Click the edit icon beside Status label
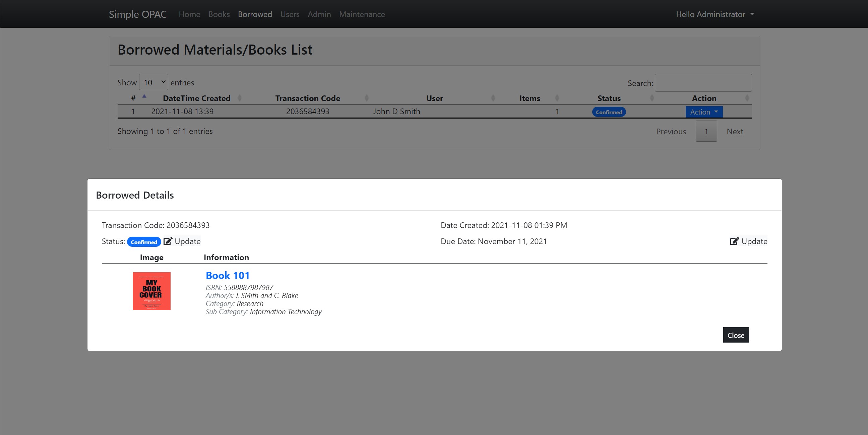The width and height of the screenshot is (868, 435). tap(168, 241)
